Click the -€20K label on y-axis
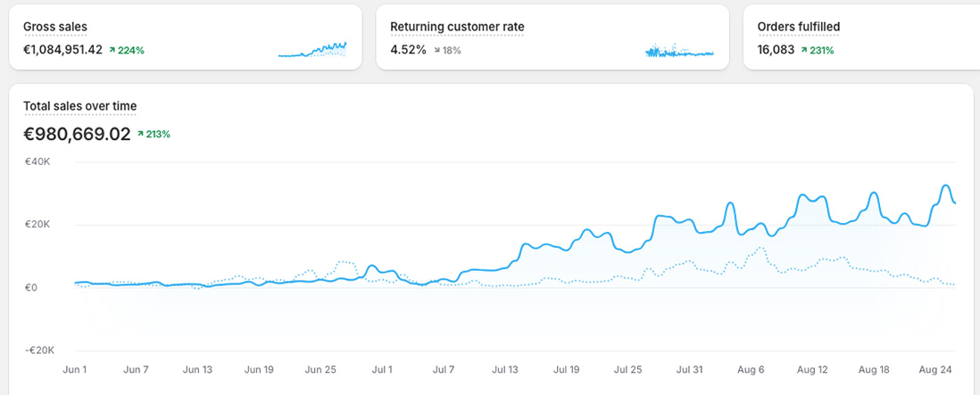The image size is (980, 395). coord(39,350)
